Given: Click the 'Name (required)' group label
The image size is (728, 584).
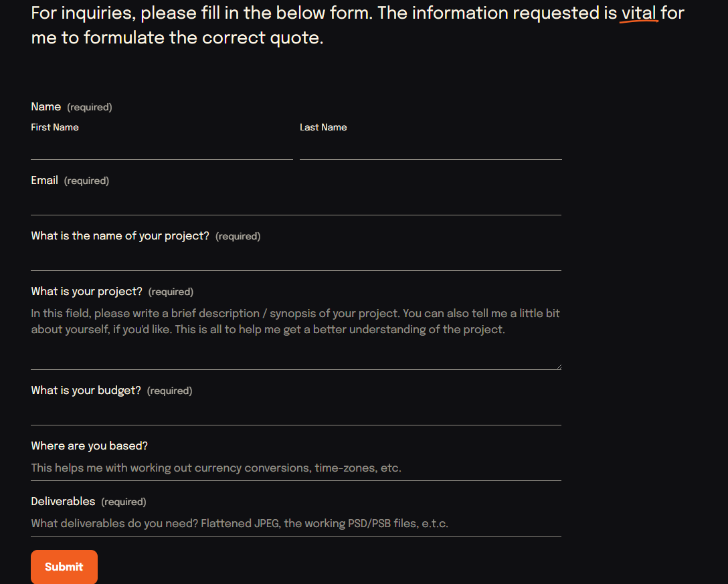Looking at the screenshot, I should tap(72, 107).
